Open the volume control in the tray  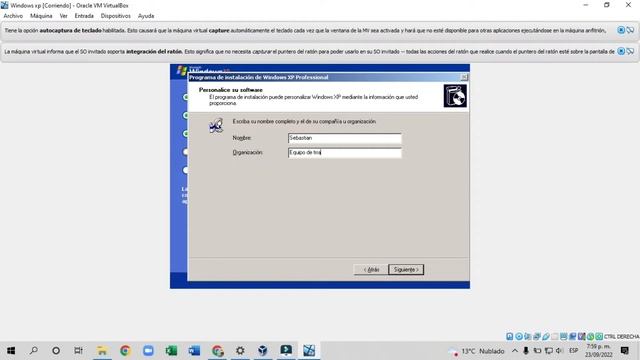(560, 351)
